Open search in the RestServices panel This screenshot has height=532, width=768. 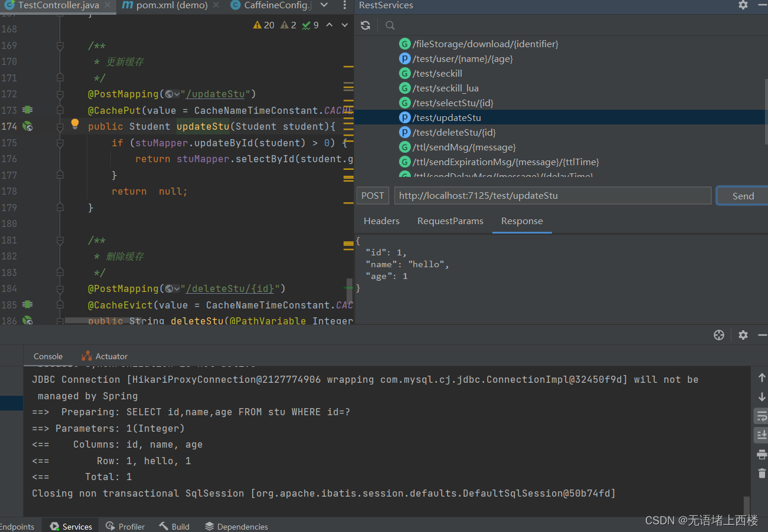[x=390, y=25]
